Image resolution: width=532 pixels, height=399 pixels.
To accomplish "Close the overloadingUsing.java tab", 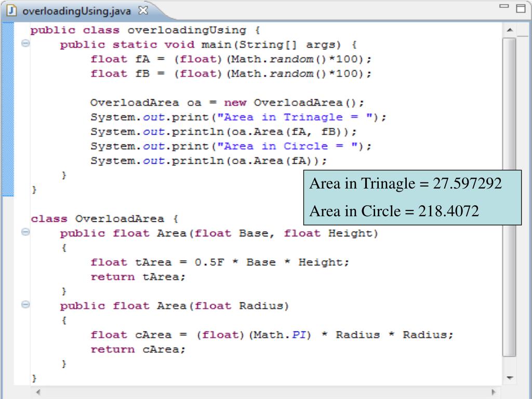I will pos(143,10).
